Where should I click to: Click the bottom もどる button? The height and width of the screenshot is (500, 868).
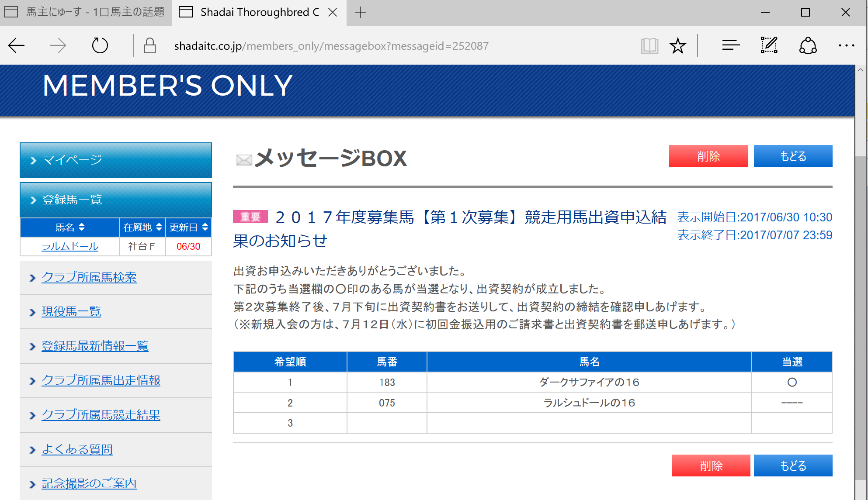coord(793,466)
